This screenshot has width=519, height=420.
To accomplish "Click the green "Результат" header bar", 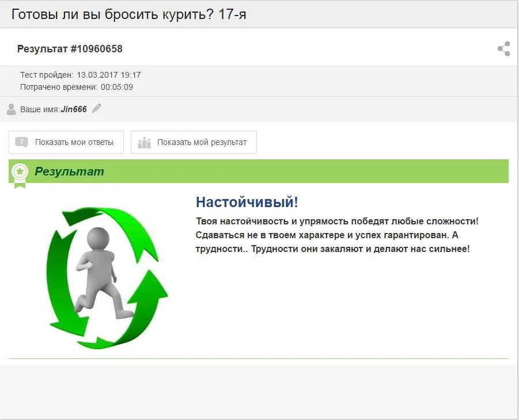I will pos(259,171).
